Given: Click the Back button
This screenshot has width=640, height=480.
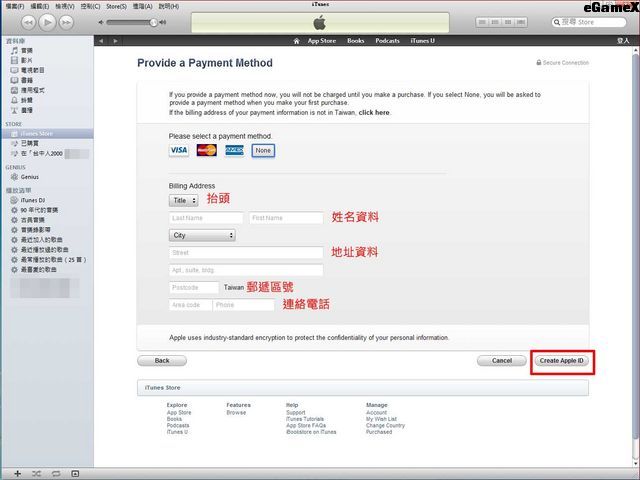Looking at the screenshot, I should point(162,361).
